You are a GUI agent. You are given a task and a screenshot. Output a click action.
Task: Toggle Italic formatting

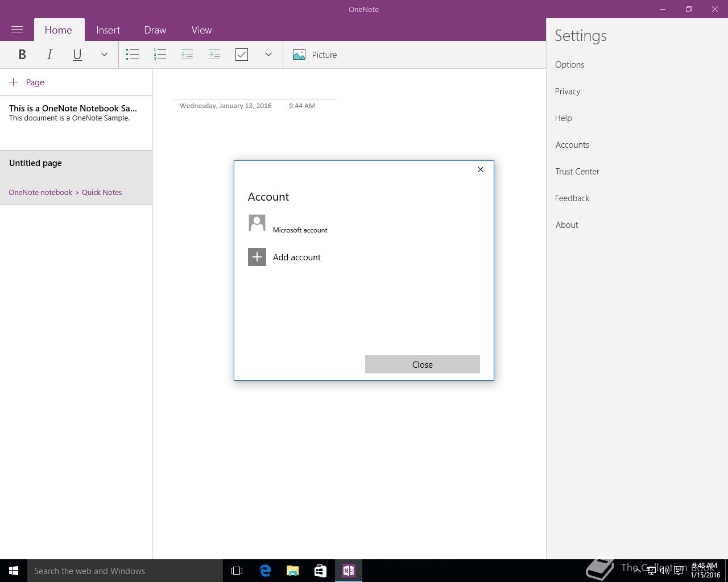[x=49, y=55]
